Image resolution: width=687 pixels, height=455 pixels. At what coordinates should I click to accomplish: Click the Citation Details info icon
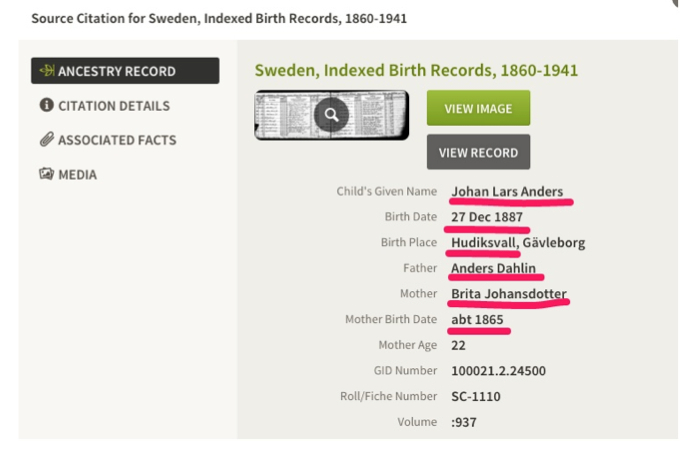coord(46,105)
